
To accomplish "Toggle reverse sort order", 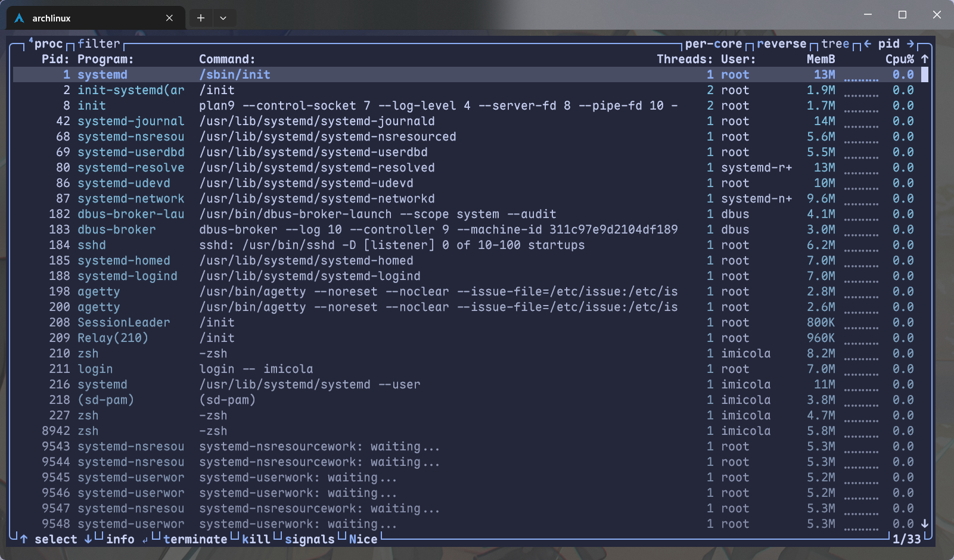I will coord(781,43).
